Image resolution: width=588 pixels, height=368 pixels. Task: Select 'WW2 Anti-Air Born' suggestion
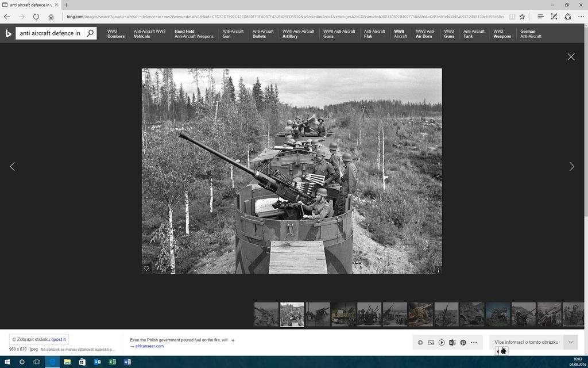(x=425, y=34)
